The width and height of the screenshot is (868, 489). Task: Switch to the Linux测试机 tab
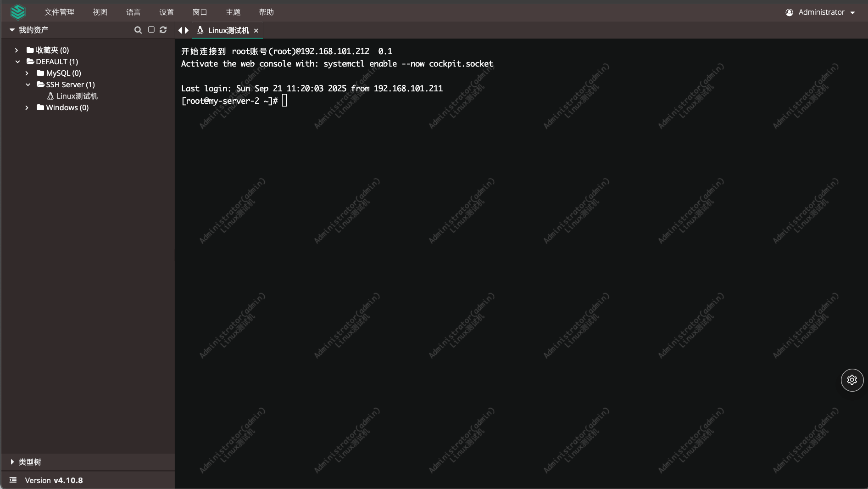[228, 30]
